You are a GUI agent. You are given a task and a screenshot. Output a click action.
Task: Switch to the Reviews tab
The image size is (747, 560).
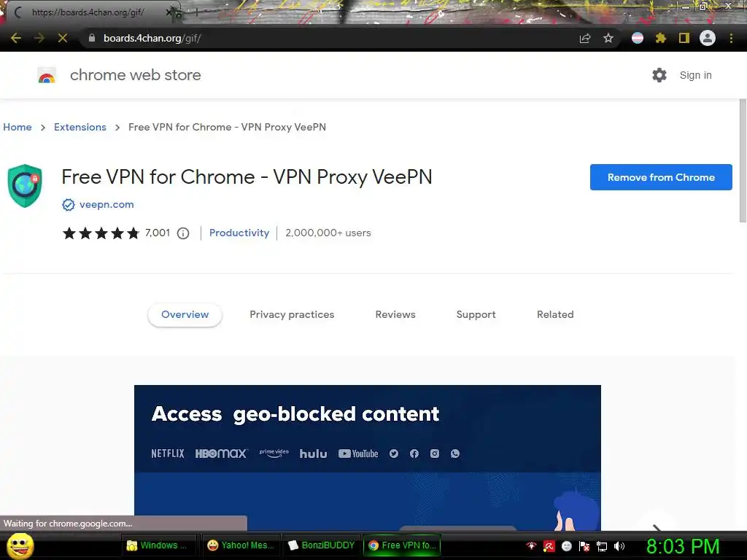coord(395,315)
